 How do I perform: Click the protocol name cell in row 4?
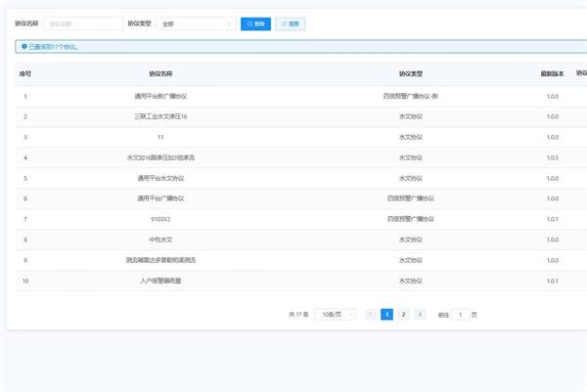pos(160,157)
